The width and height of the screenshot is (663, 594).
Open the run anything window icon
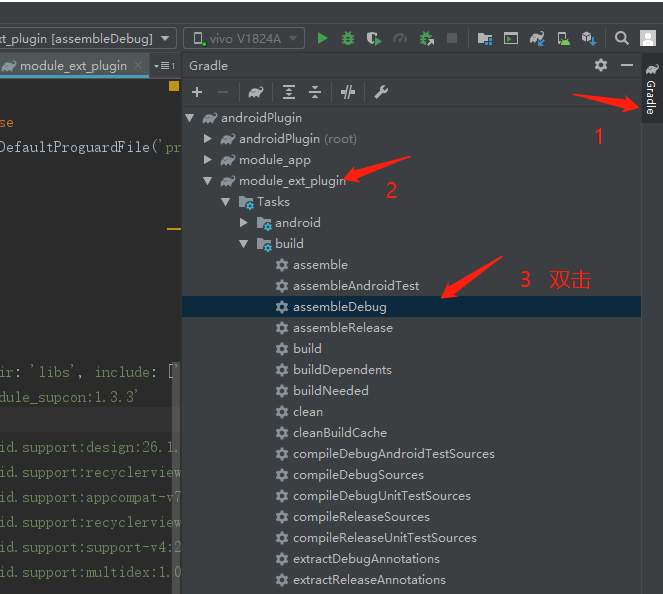(511, 38)
